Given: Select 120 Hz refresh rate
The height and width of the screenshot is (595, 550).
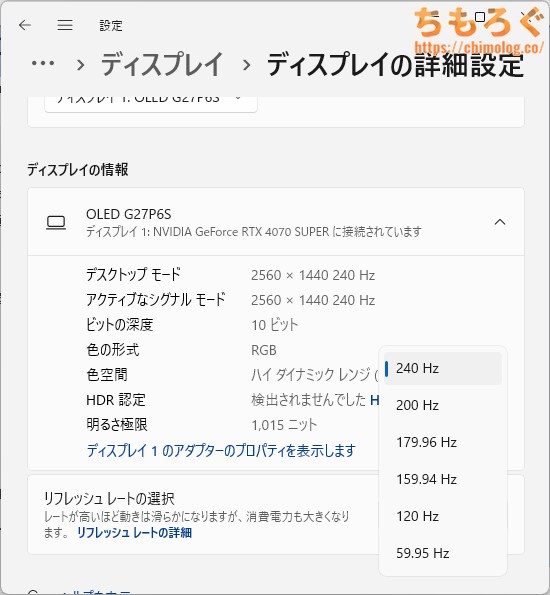Looking at the screenshot, I should (x=443, y=516).
